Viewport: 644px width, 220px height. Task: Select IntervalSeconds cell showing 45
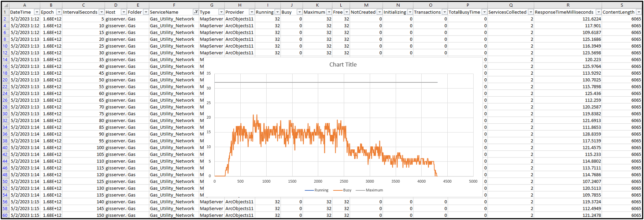pyautogui.click(x=84, y=73)
